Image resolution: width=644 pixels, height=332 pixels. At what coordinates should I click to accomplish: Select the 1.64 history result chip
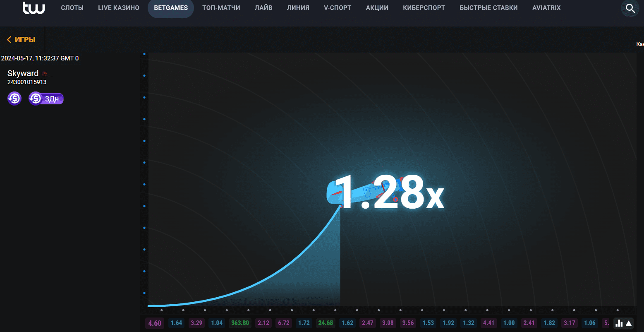(x=177, y=323)
